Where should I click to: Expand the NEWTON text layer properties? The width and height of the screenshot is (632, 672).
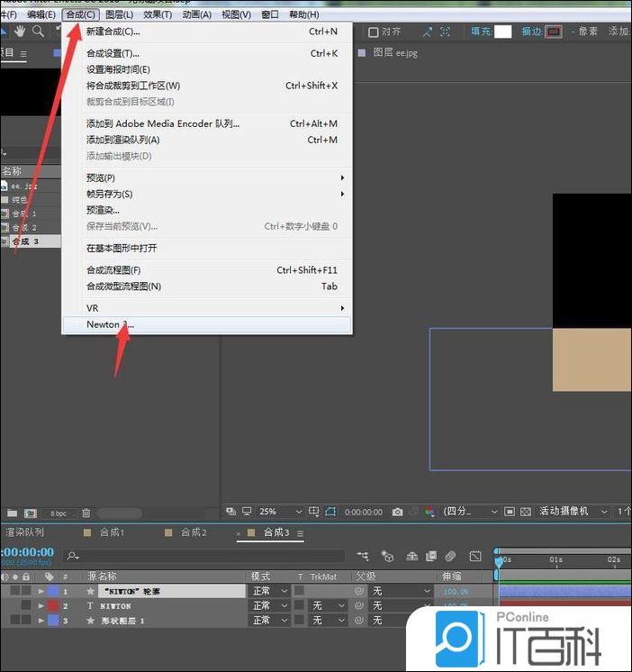[x=41, y=606]
